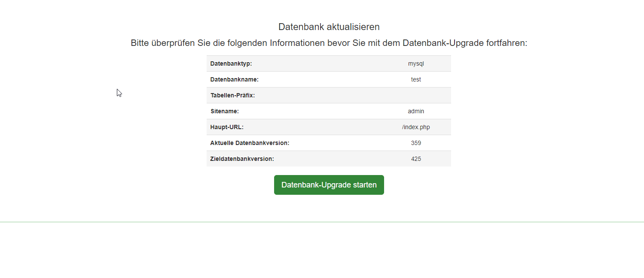Image resolution: width=644 pixels, height=278 pixels.
Task: Select the current version value 359
Action: click(x=416, y=143)
